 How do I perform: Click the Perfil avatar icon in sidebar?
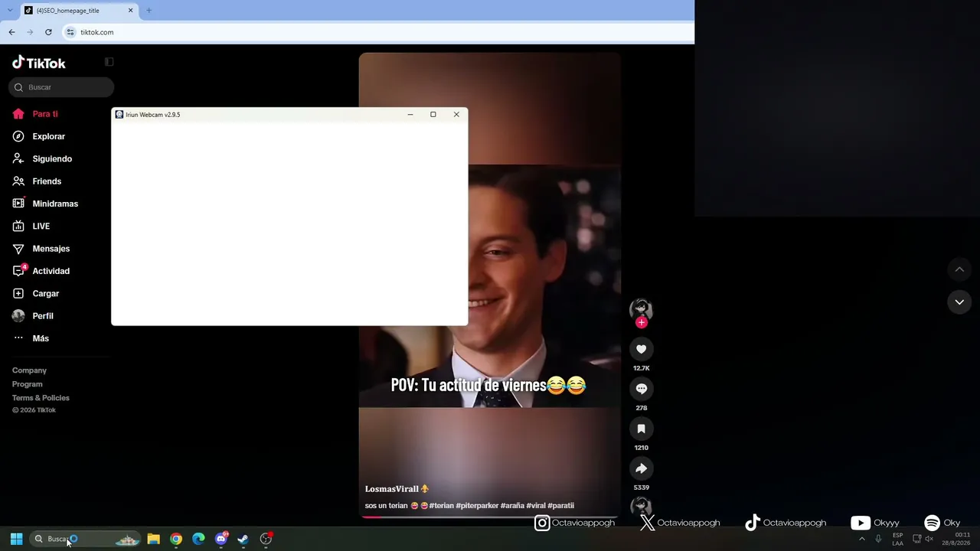18,316
